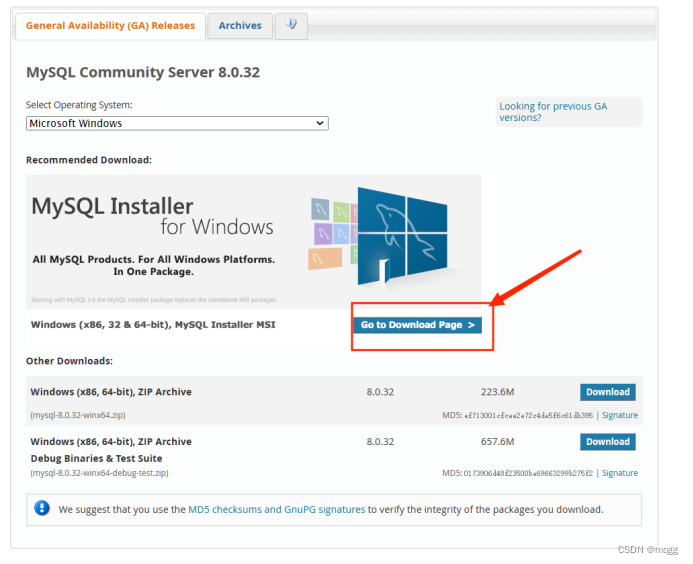Click the Go to Download Page button

point(418,325)
